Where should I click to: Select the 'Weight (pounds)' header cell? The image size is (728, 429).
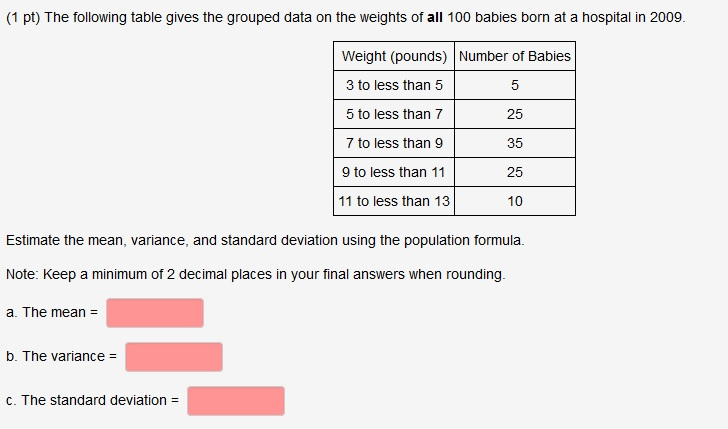(394, 56)
